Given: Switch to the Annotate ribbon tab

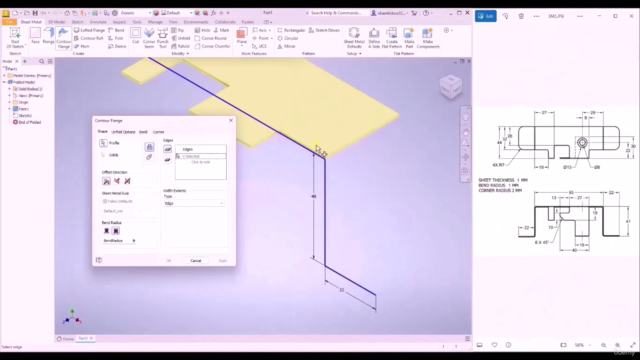Looking at the screenshot, I should (98, 22).
